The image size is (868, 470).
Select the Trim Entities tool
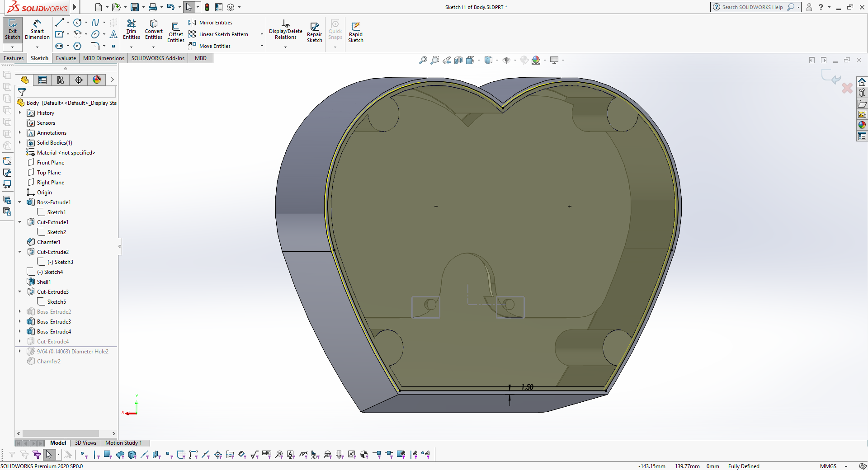pyautogui.click(x=131, y=29)
